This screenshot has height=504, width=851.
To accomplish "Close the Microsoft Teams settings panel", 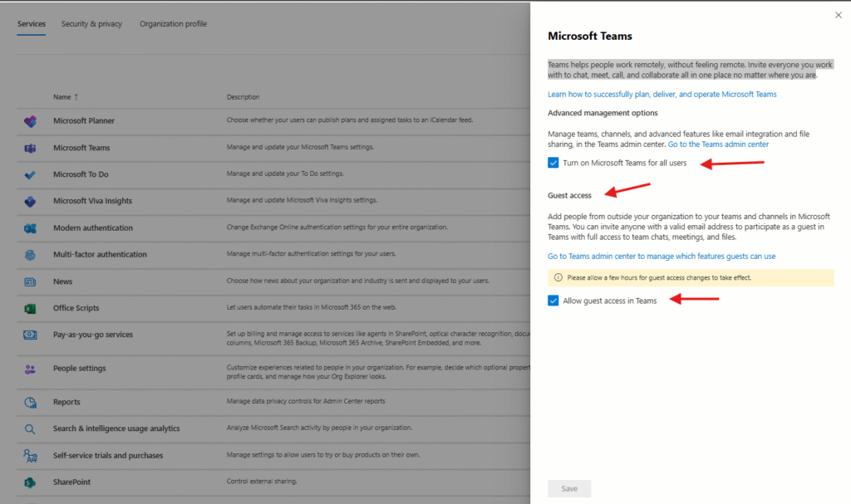I will (x=838, y=15).
